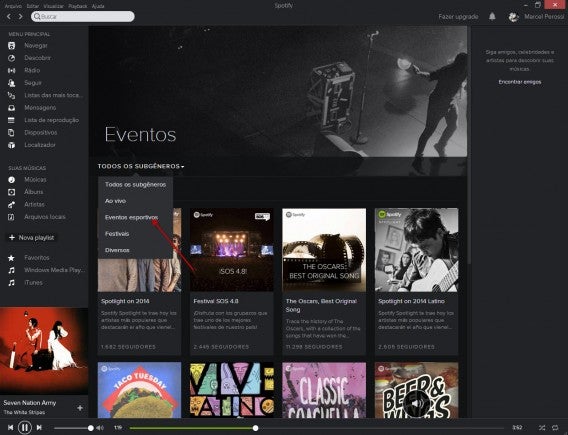Open the Visualizar menu
This screenshot has width=568, height=435.
[53, 6]
